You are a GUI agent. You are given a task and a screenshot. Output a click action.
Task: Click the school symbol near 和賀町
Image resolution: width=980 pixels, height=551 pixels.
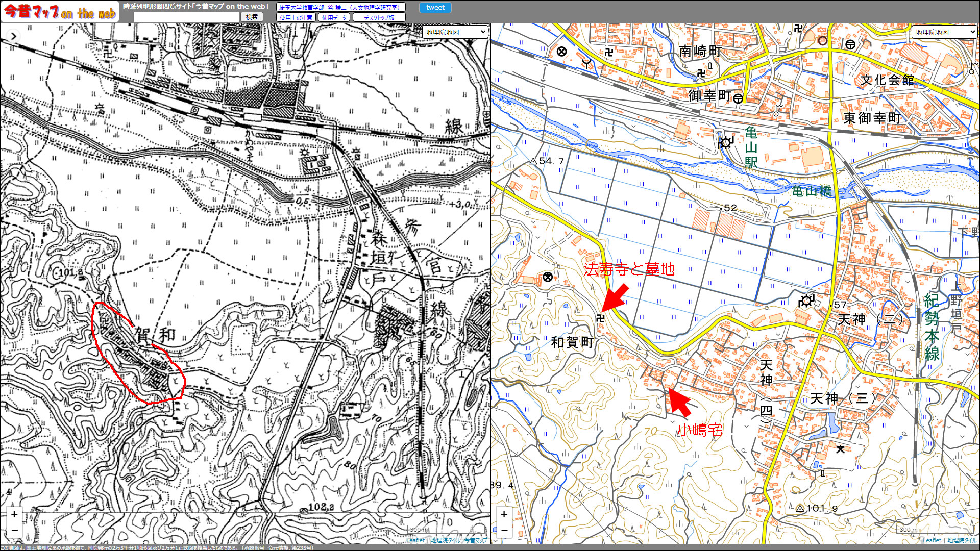point(548,277)
